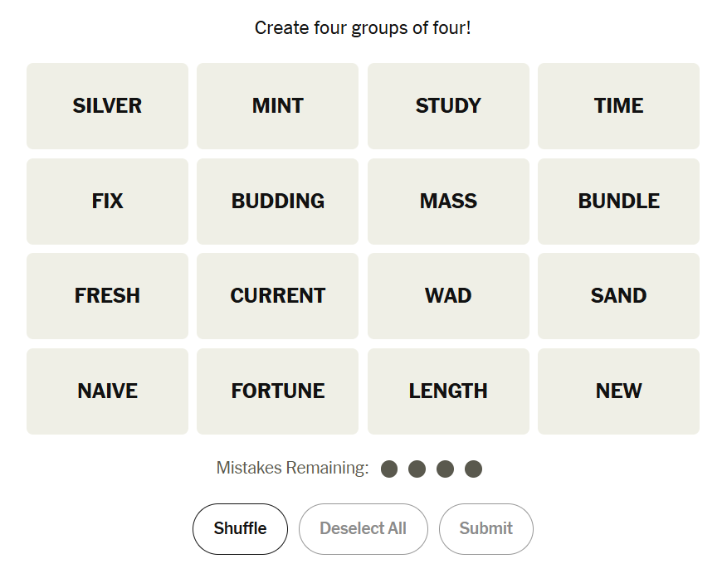The height and width of the screenshot is (588, 727).
Task: Choose the TIME word tile
Action: [x=618, y=106]
